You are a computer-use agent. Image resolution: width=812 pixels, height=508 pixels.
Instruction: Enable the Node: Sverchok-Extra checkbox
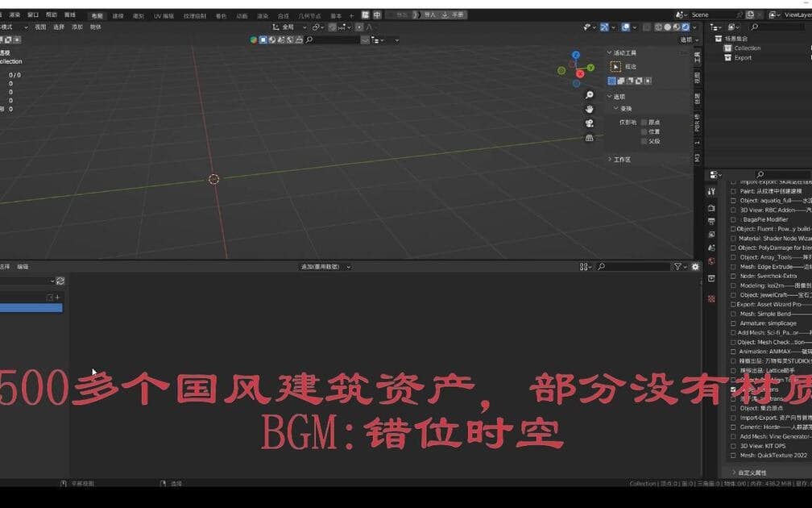[x=733, y=276]
